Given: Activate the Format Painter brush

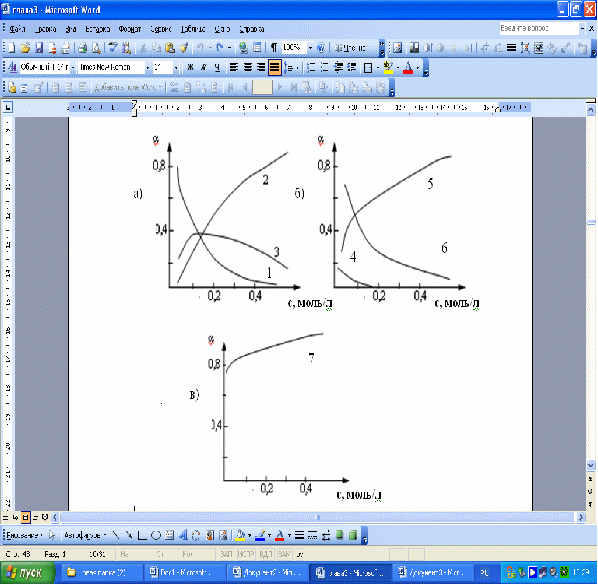Looking at the screenshot, I should tap(183, 48).
